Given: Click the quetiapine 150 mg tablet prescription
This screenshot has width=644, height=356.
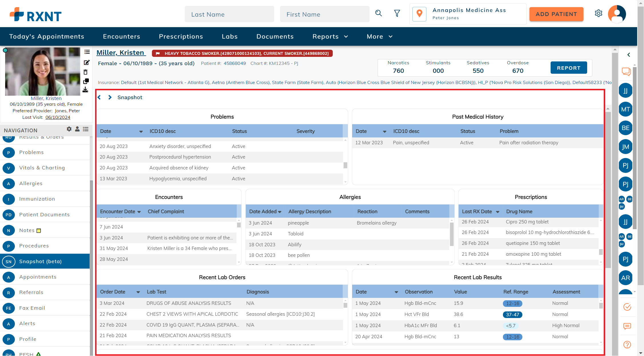Looking at the screenshot, I should coord(528,243).
